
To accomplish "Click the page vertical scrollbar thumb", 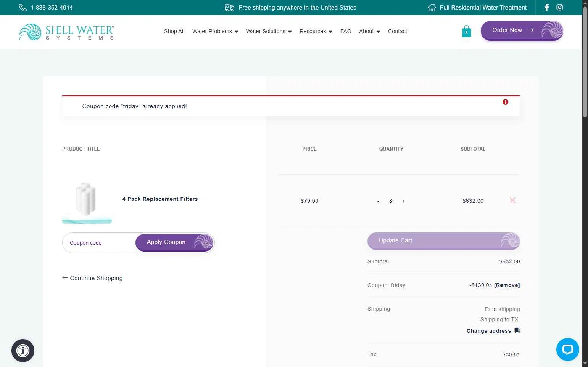I will coord(585,62).
